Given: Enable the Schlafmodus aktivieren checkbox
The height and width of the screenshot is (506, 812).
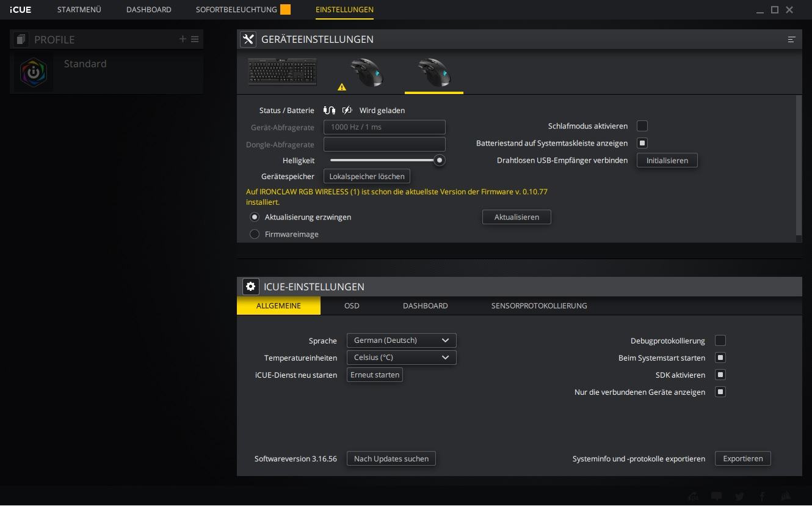Looking at the screenshot, I should point(642,126).
